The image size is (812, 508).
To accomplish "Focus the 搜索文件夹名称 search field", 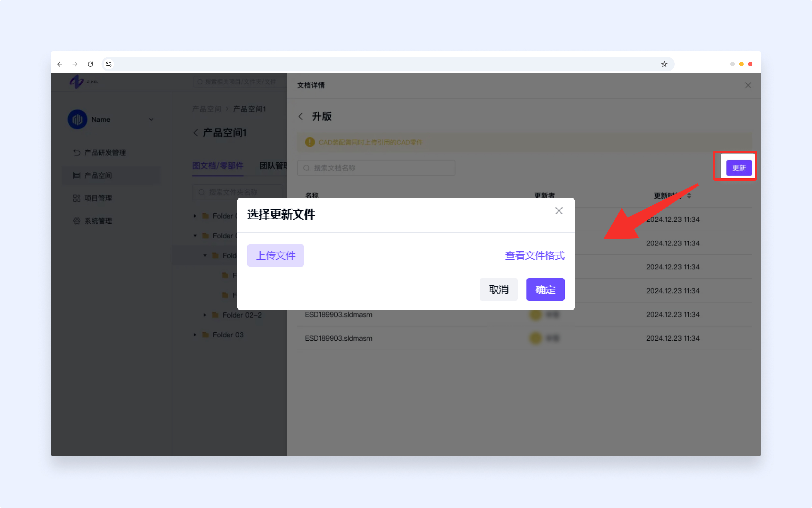I will click(x=238, y=192).
